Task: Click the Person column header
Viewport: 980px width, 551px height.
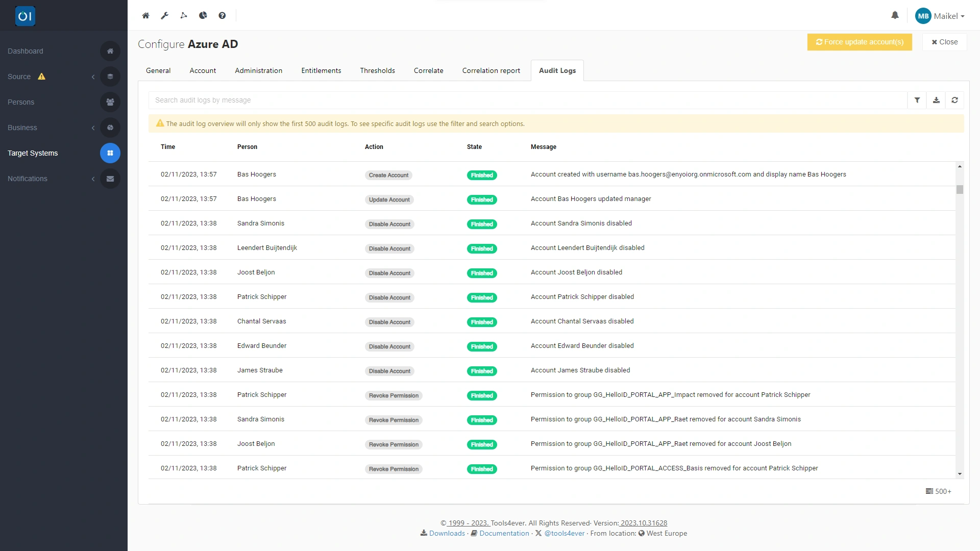Action: click(x=247, y=147)
